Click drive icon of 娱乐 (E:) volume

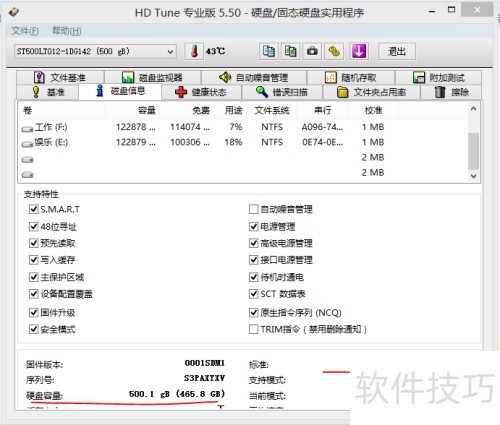click(27, 144)
